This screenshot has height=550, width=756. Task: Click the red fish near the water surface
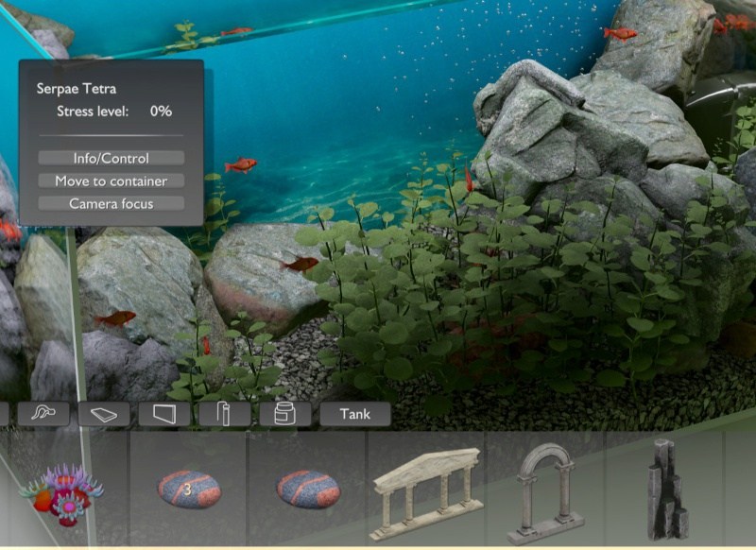(x=235, y=32)
